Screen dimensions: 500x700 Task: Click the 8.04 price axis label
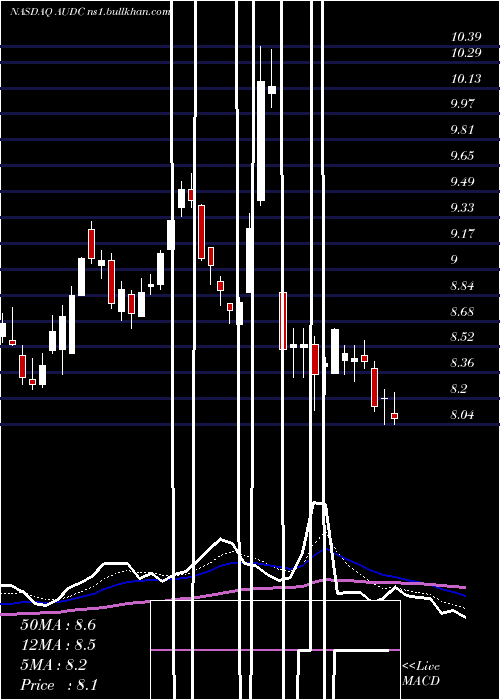point(464,414)
